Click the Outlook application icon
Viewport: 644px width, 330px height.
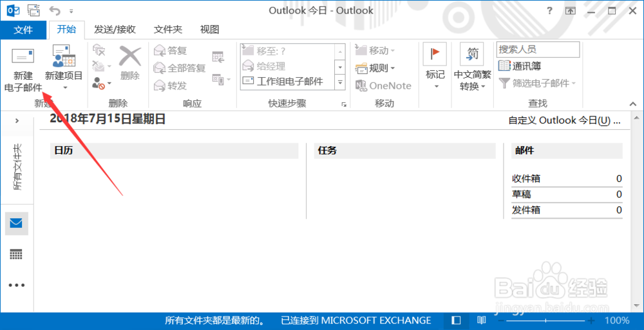click(x=13, y=10)
